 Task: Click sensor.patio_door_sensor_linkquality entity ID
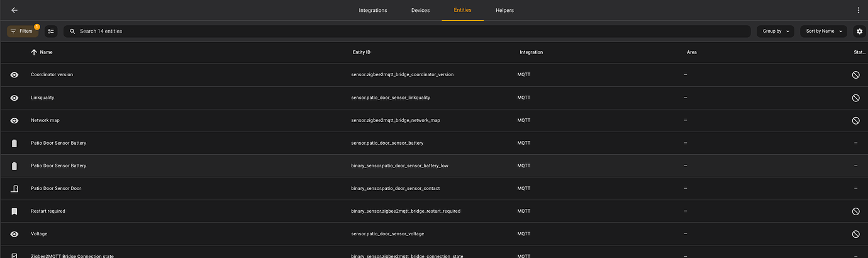(x=390, y=98)
